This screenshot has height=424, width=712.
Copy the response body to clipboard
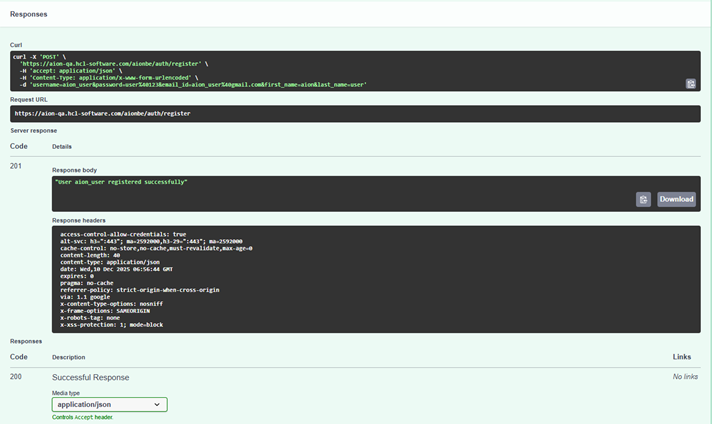point(643,199)
